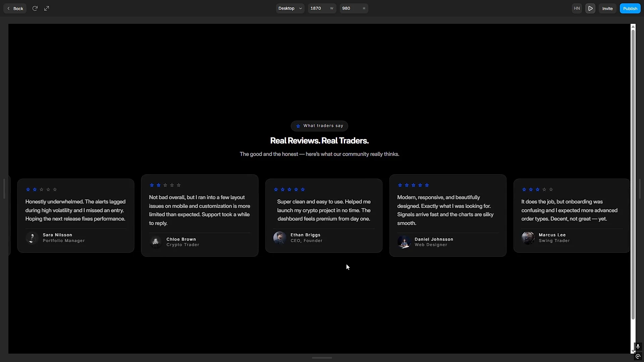Screen dimensions: 644x362
Task: Select the 'Real Reviews. Real Traders.' heading
Action: 319,141
